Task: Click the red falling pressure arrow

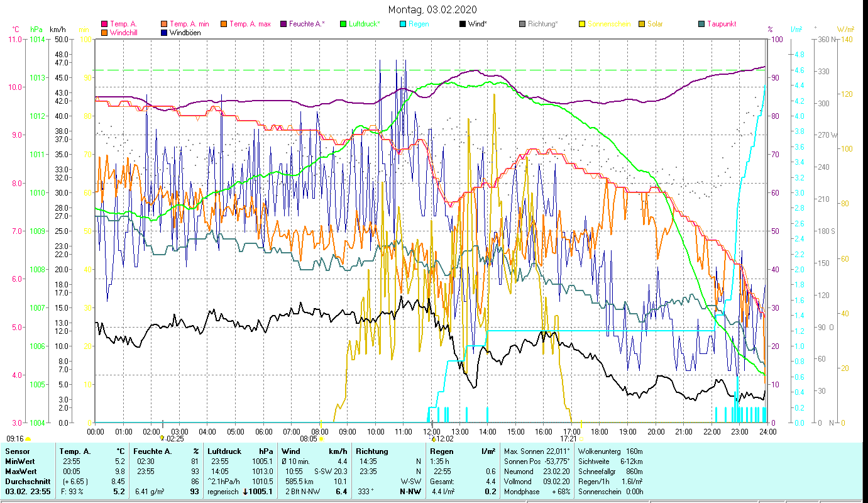Action: (x=246, y=492)
